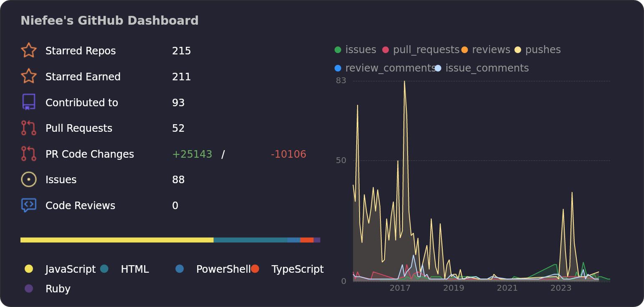The image size is (644, 307).
Task: Click the Starred Earned star icon
Action: [28, 77]
